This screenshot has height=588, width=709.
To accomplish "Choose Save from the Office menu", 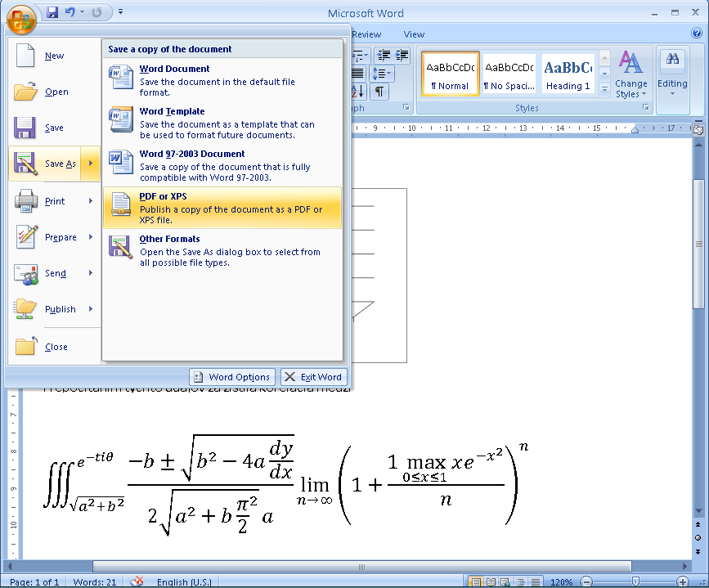I will point(54,128).
